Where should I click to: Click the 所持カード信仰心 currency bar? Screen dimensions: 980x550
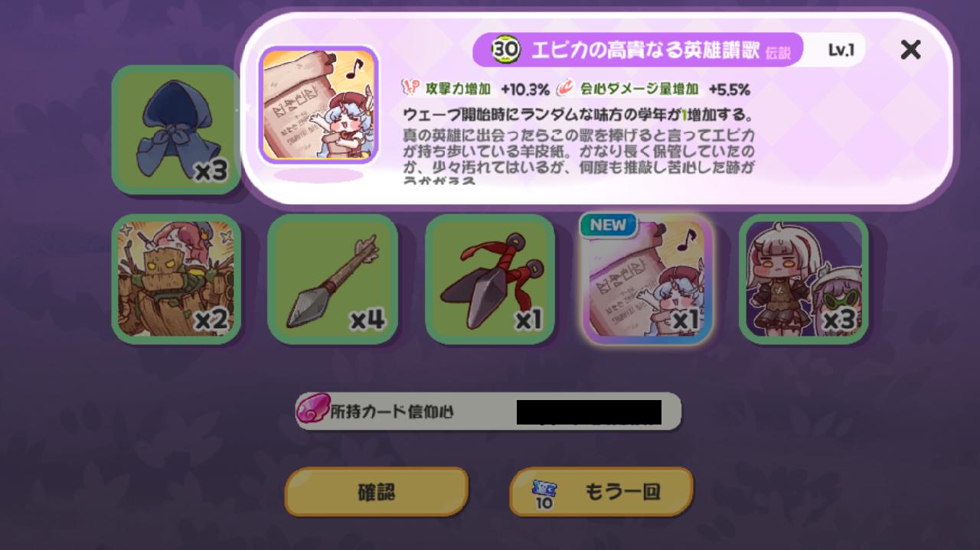click(488, 412)
